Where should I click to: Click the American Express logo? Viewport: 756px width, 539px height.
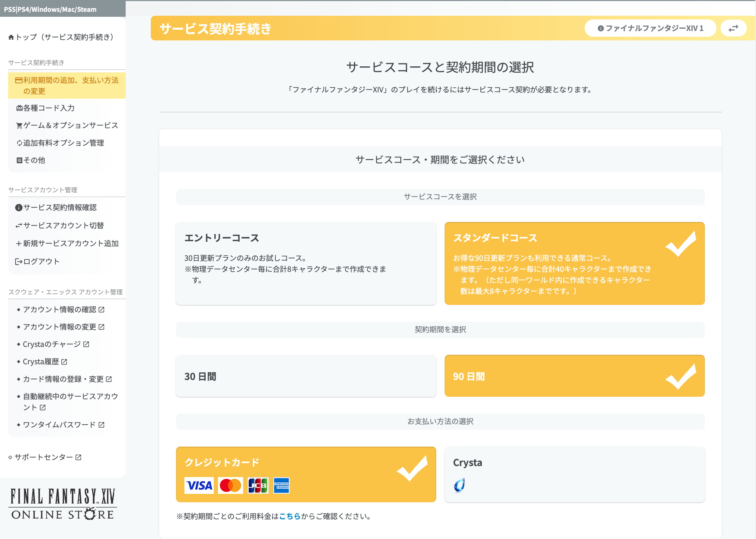coord(281,485)
